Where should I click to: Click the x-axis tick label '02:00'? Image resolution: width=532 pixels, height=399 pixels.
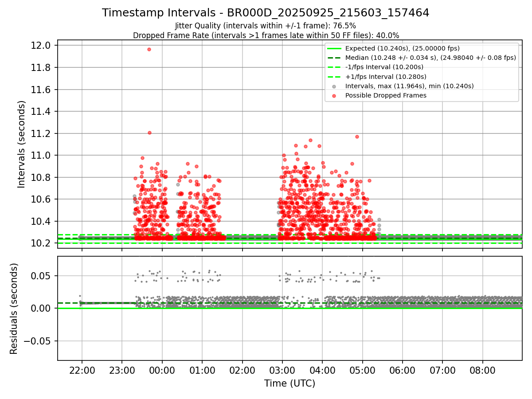tap(242, 370)
